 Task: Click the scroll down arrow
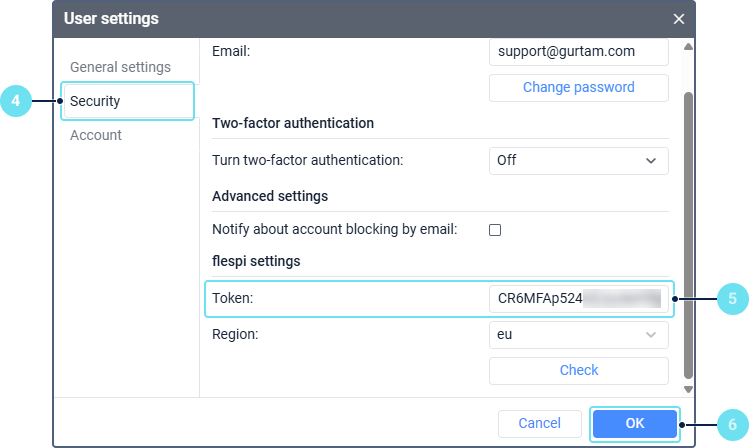pos(687,388)
